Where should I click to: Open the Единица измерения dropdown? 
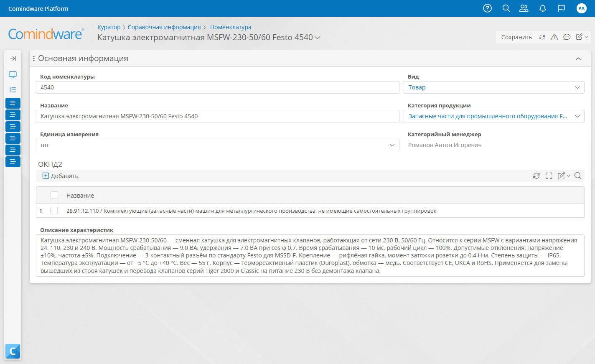[x=218, y=145]
